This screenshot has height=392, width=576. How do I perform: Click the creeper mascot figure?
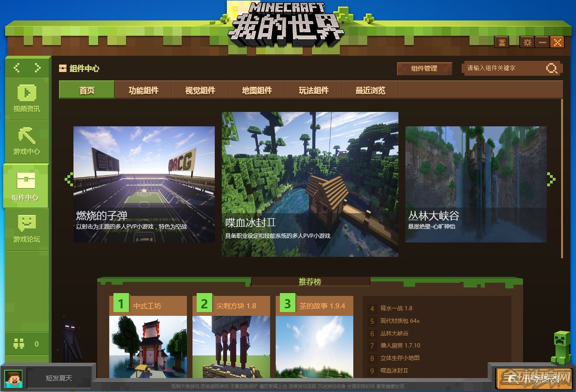(x=561, y=347)
